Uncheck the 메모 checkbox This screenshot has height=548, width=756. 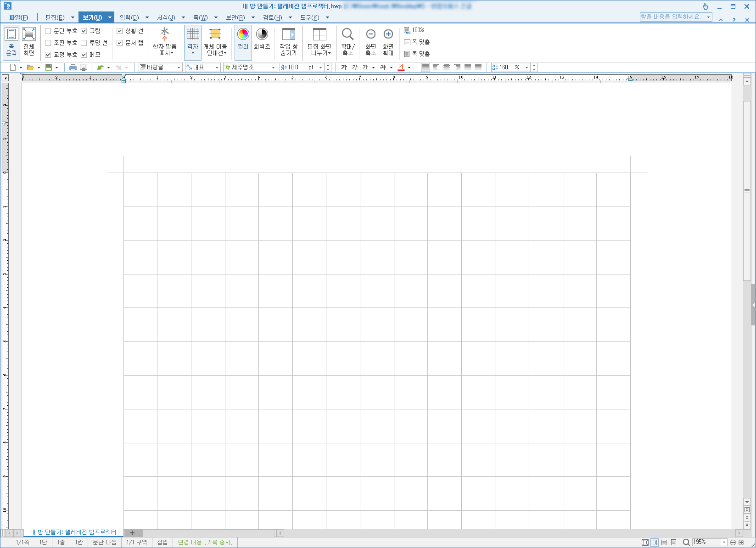click(84, 55)
